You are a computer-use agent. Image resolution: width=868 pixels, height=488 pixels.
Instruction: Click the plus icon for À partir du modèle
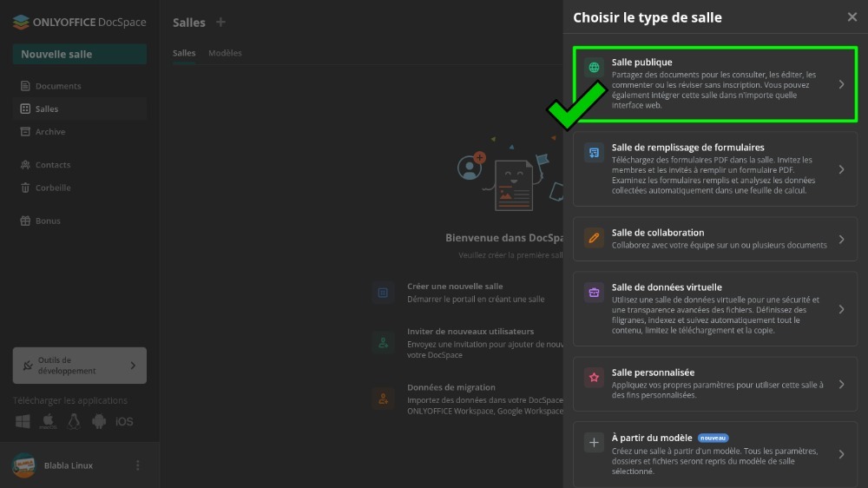pos(594,443)
